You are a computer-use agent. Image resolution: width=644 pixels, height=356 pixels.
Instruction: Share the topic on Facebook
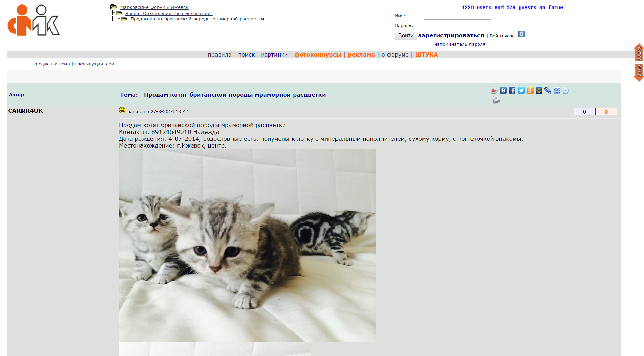coord(512,90)
